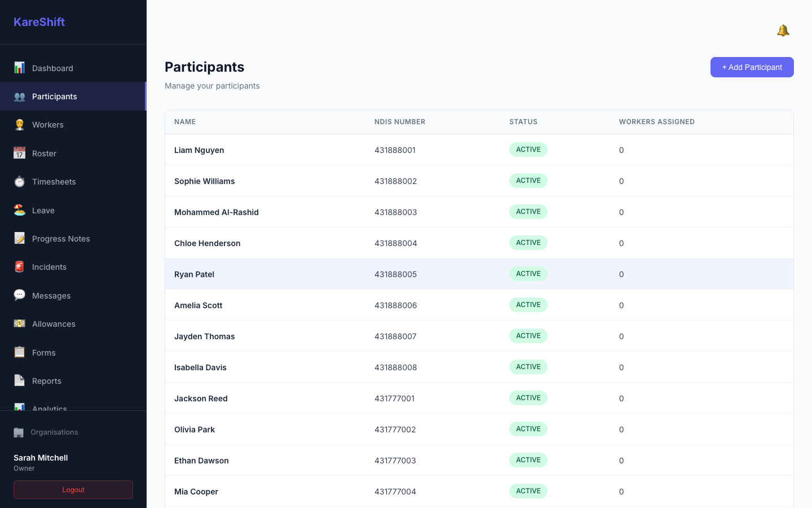Click the Messages speech bubble icon
The height and width of the screenshot is (508, 812).
(19, 295)
